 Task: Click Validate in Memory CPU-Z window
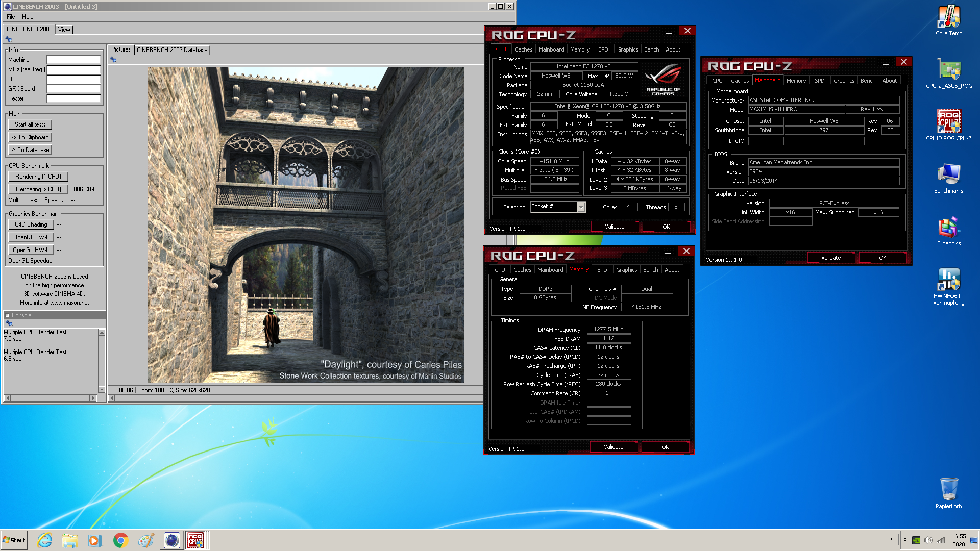coord(614,447)
